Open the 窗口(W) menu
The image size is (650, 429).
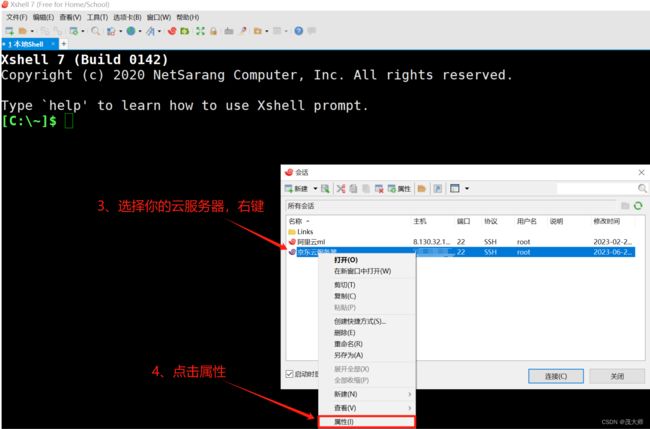point(159,17)
